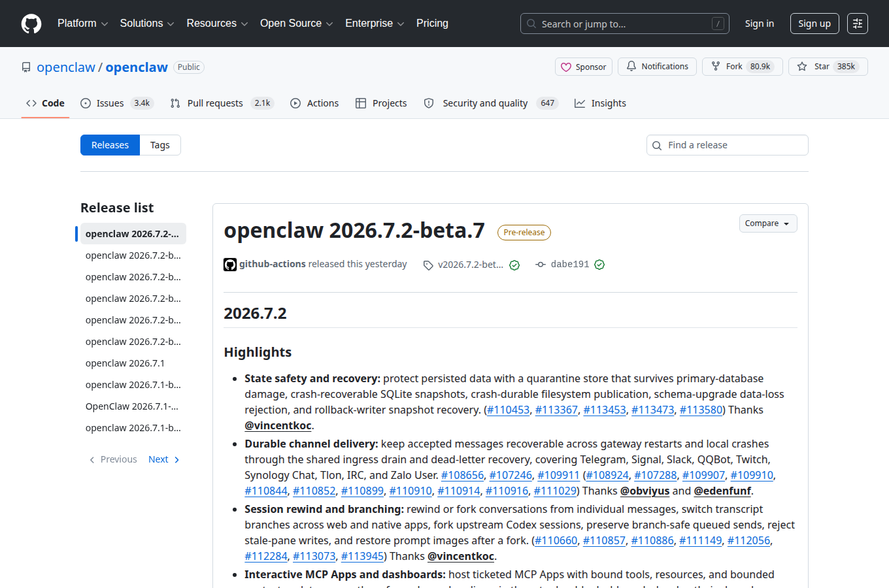Open issue #113945 link
889x588 pixels.
(362, 556)
